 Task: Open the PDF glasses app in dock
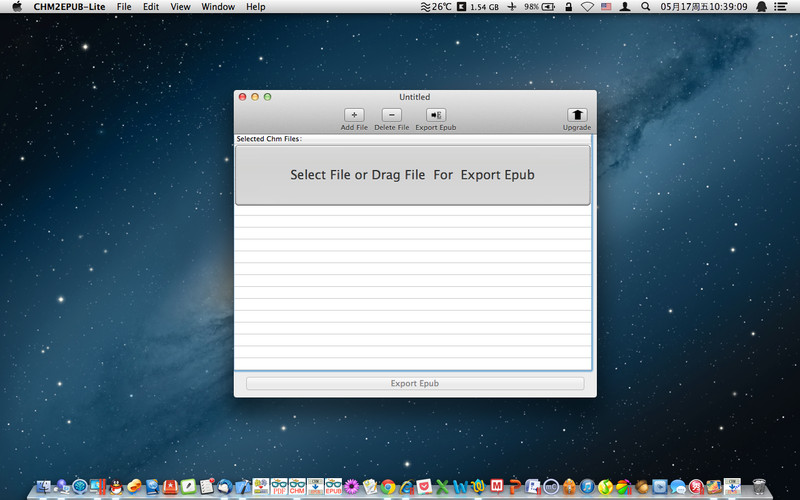tap(279, 487)
